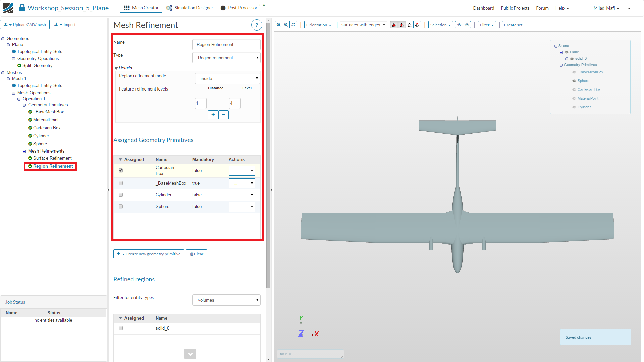The height and width of the screenshot is (362, 644).
Task: Open the Region refinement mode dropdown
Action: tap(227, 79)
